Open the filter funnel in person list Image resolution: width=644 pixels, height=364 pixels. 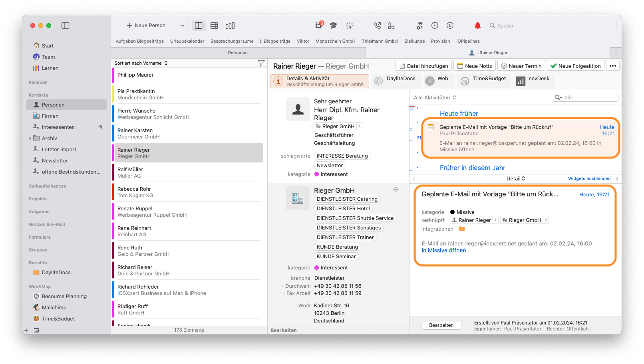(x=261, y=63)
